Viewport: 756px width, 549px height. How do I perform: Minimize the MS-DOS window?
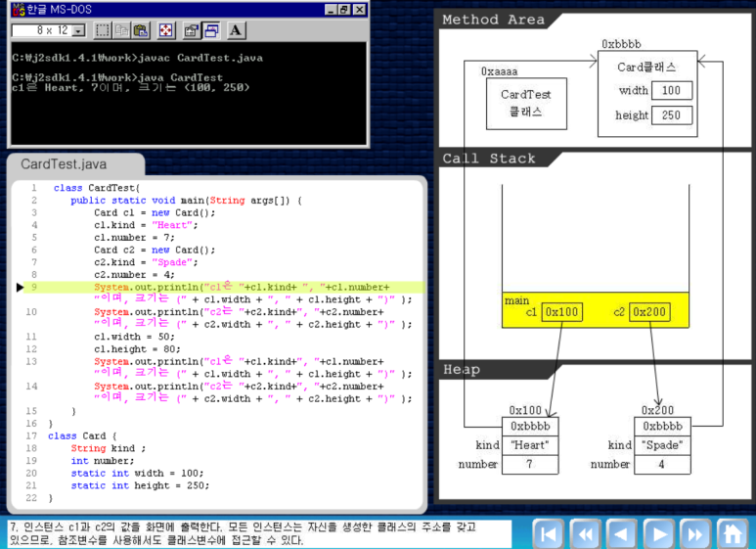point(331,10)
